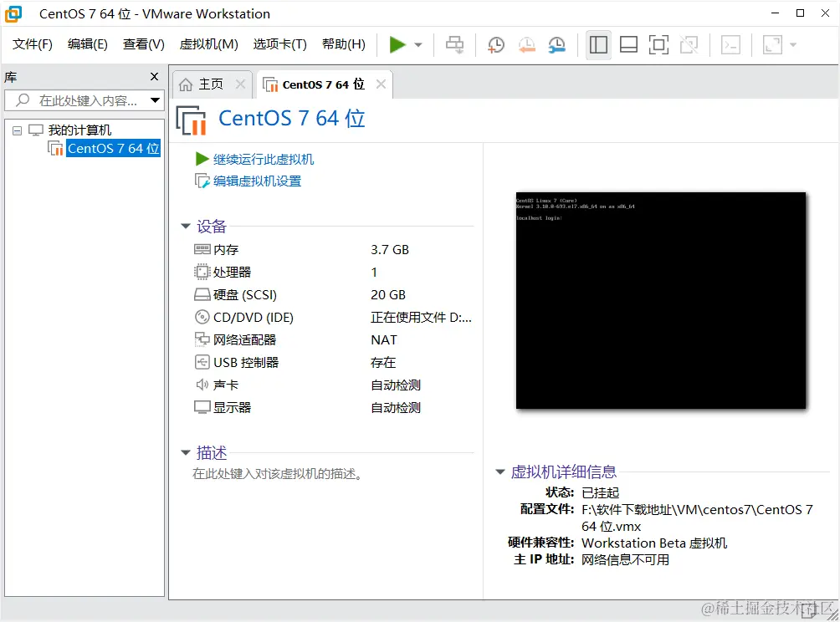
Task: Click the 硬盘 (SCSI) disk icon
Action: [202, 294]
